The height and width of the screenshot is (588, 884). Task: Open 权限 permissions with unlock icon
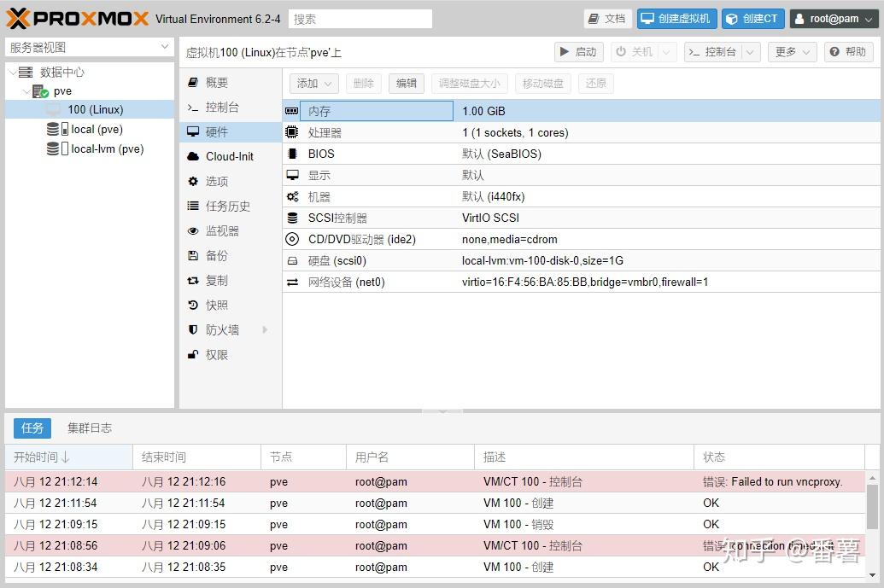[231, 355]
